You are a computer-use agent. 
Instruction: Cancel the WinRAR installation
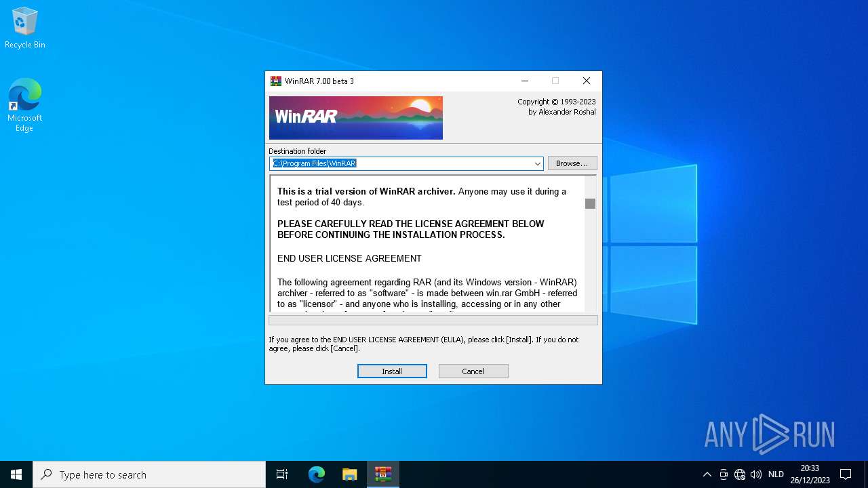(473, 371)
